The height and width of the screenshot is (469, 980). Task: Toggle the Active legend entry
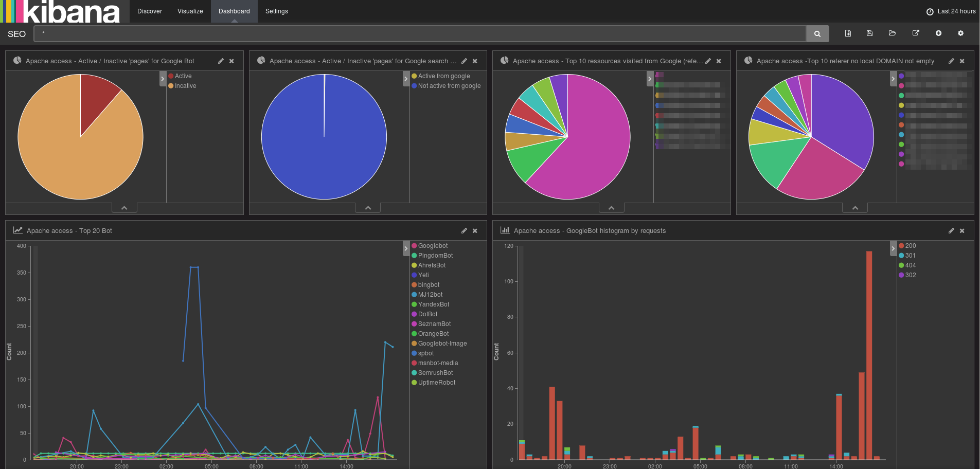tap(180, 76)
